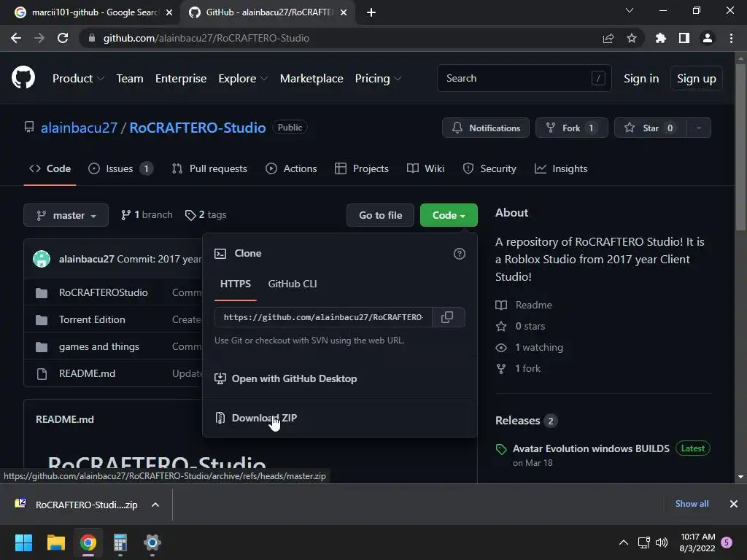Open the games and things folder
The width and height of the screenshot is (747, 560).
pos(99,346)
